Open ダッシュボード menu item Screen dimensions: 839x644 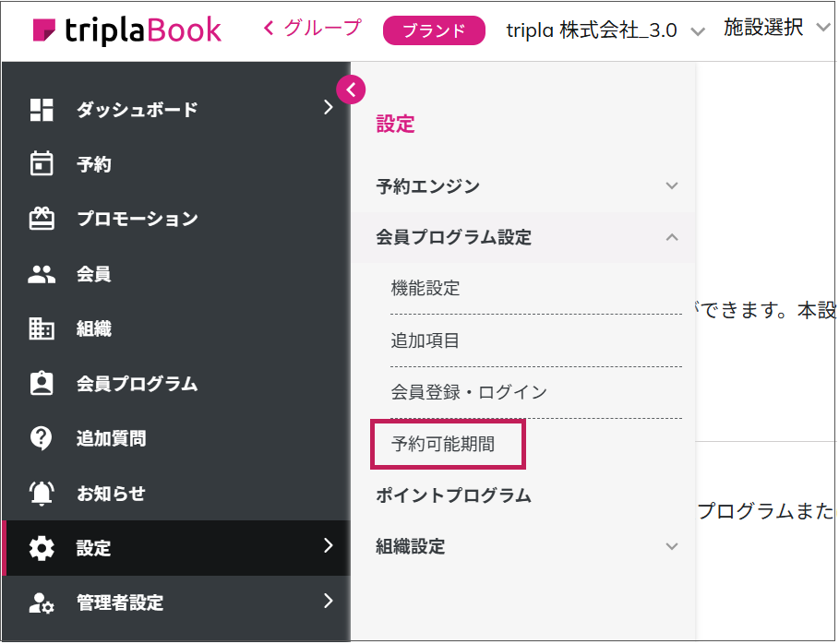tap(176, 109)
